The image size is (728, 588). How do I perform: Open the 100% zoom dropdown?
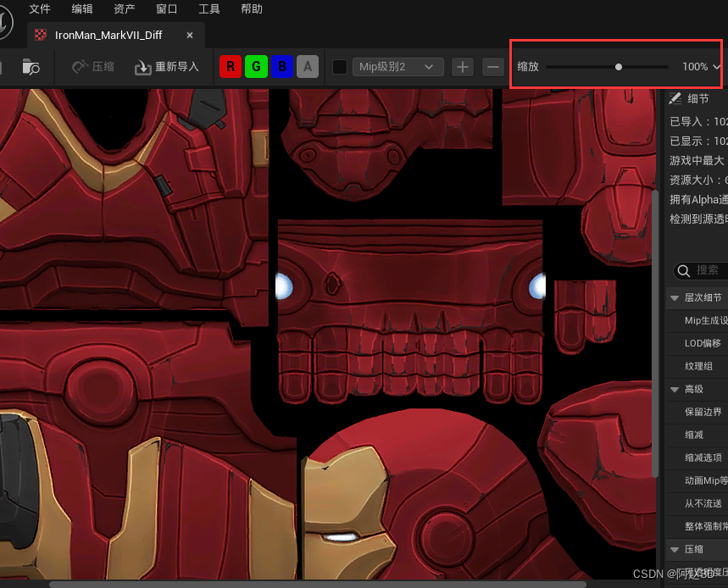[x=701, y=67]
